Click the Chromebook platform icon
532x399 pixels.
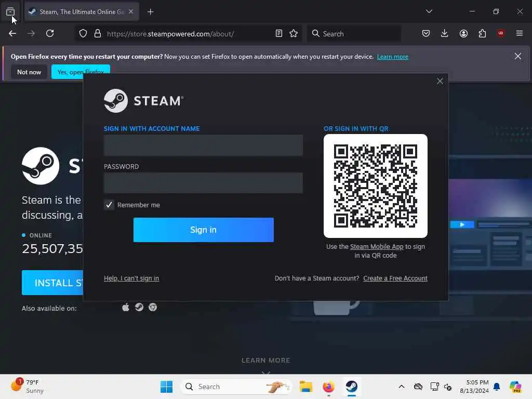coord(153,308)
